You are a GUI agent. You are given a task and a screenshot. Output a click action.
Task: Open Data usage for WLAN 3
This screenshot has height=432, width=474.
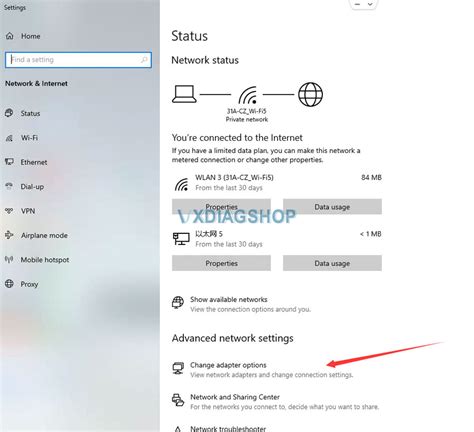point(332,207)
